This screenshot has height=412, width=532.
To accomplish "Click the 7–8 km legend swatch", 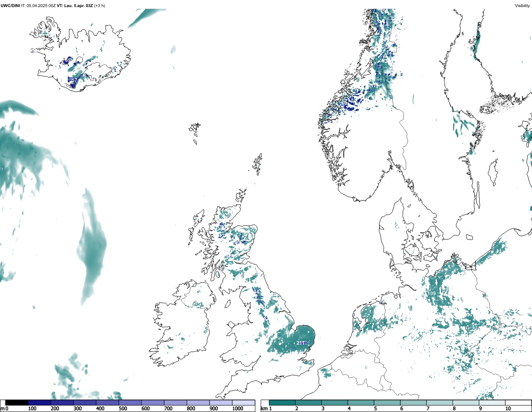I will pyautogui.click(x=440, y=403).
